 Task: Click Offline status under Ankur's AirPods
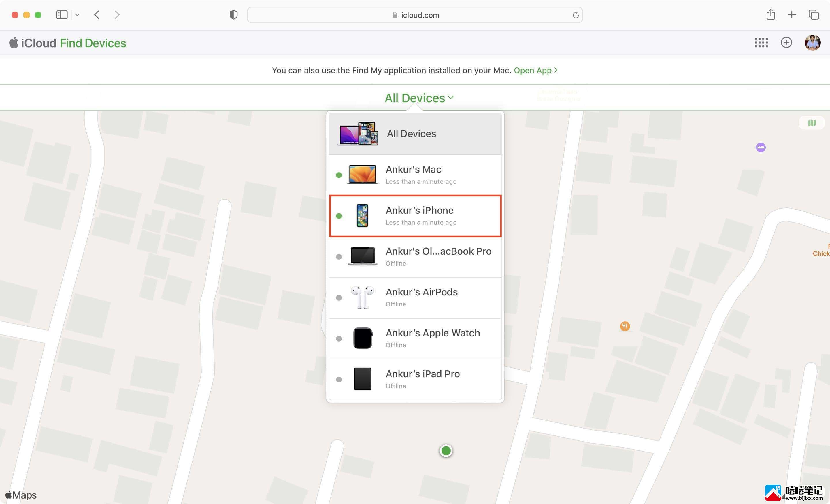coord(395,304)
